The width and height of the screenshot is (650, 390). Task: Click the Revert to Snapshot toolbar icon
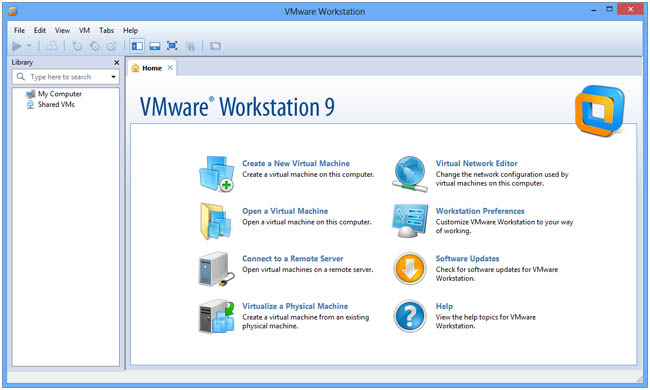click(95, 46)
